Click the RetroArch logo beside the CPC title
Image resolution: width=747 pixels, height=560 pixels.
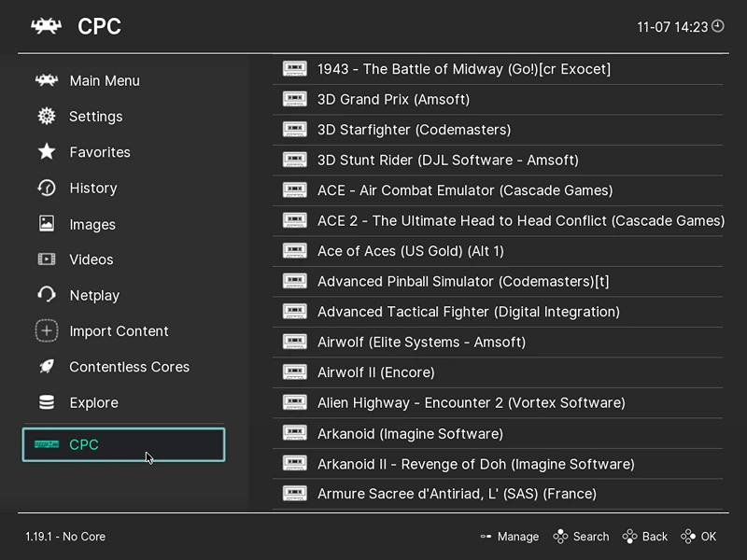[x=46, y=26]
